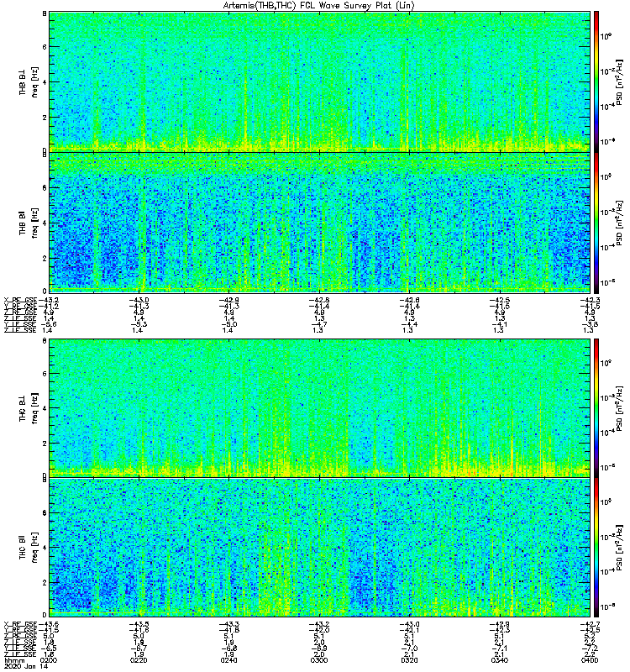Click the PSD color bar beside THB B⊥ panel

pos(596,81)
